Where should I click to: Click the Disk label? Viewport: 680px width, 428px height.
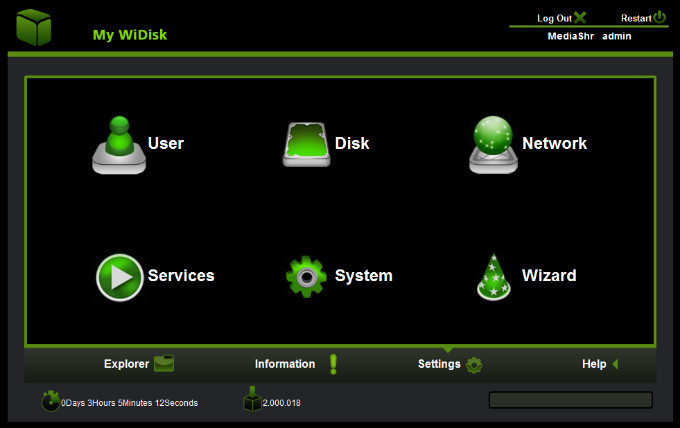[x=352, y=144]
